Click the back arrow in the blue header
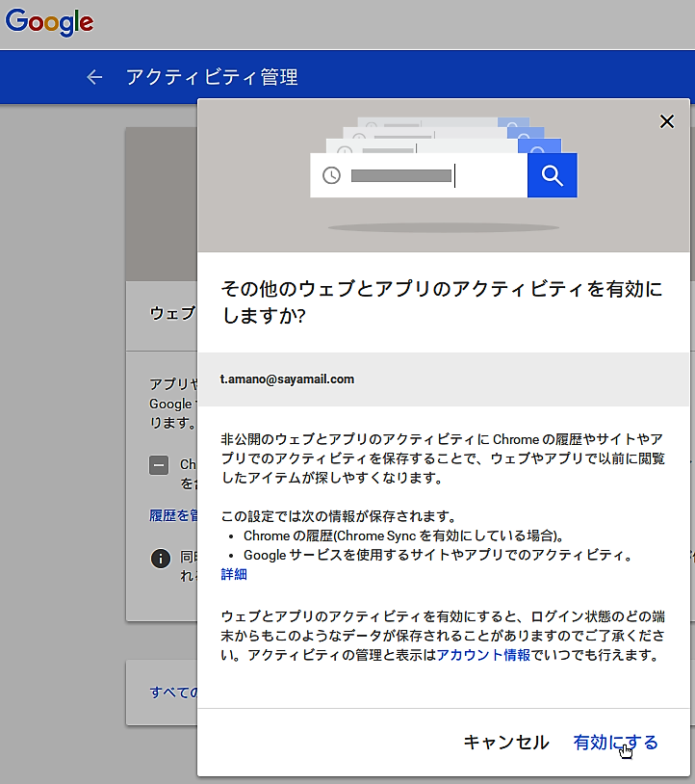This screenshot has width=695, height=784. pyautogui.click(x=94, y=77)
